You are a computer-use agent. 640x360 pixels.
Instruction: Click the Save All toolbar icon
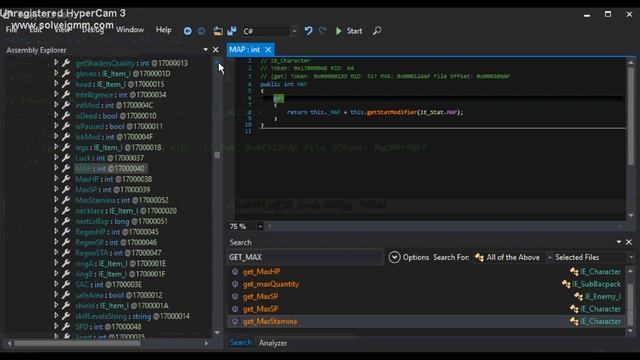pos(232,31)
